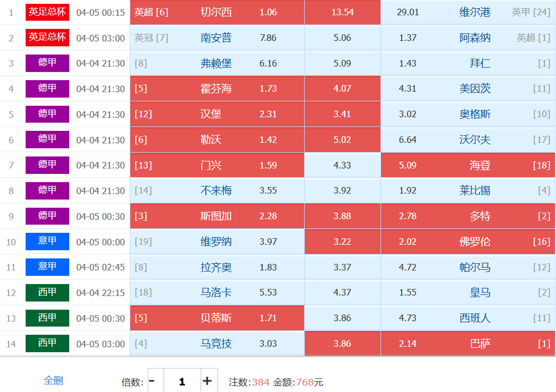Deselect 巴萨 away win odds 2.14
Image resolution: width=556 pixels, height=392 pixels.
pyautogui.click(x=468, y=343)
